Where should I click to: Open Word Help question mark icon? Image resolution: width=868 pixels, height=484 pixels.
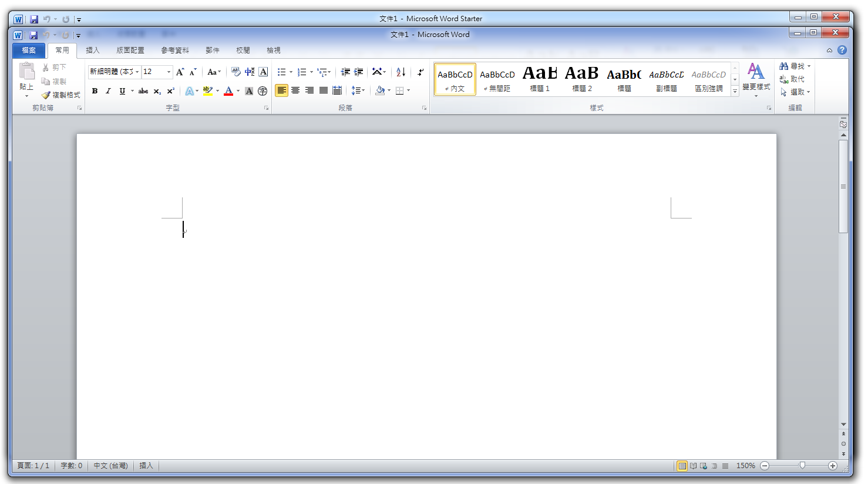842,50
